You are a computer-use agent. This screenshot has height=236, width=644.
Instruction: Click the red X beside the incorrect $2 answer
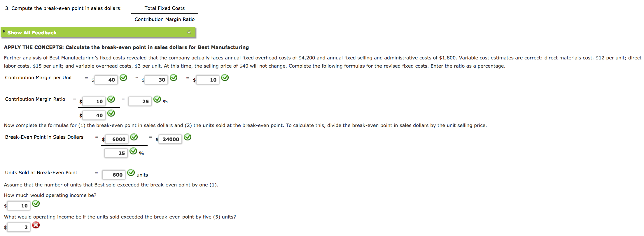[36, 225]
